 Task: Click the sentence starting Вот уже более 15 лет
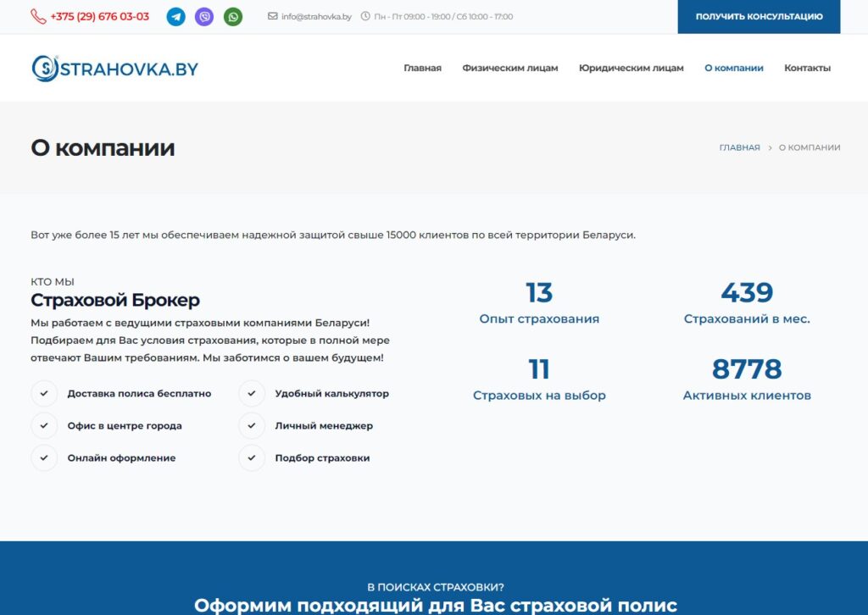tap(333, 235)
